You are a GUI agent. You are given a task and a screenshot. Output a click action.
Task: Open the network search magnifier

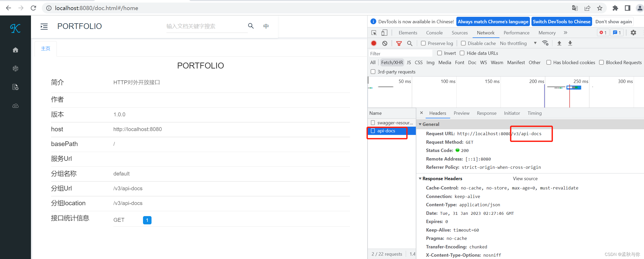click(x=410, y=43)
